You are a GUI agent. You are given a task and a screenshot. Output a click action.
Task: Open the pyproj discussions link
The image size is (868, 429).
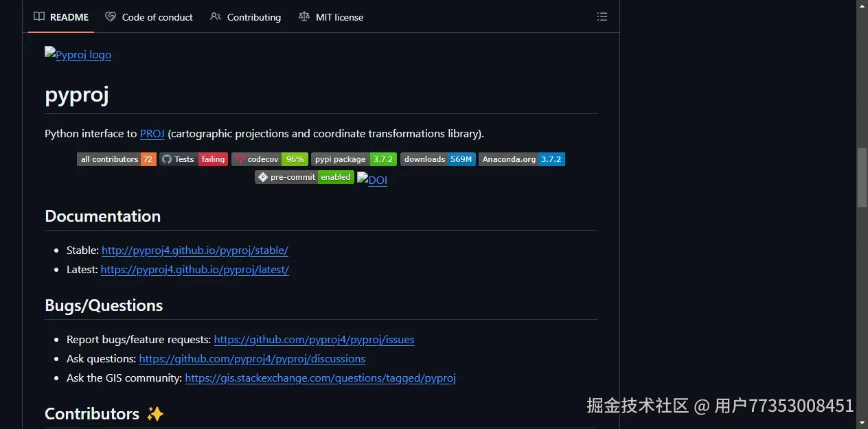(252, 359)
